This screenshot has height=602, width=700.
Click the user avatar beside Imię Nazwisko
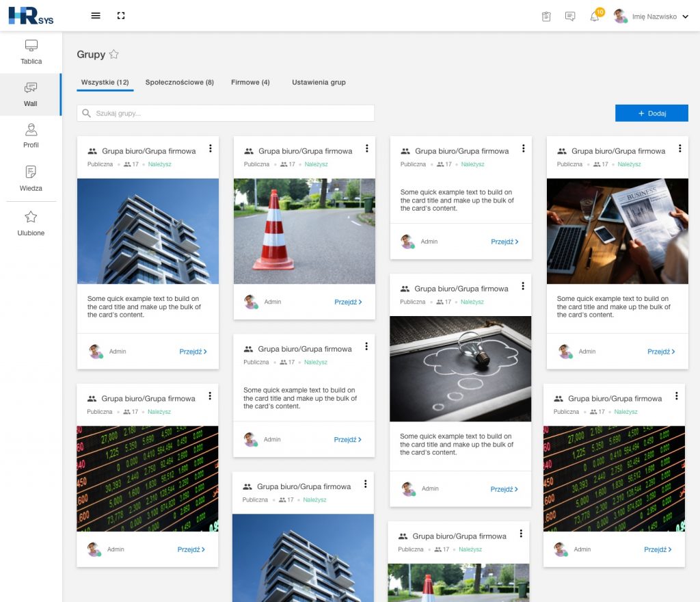tap(620, 16)
